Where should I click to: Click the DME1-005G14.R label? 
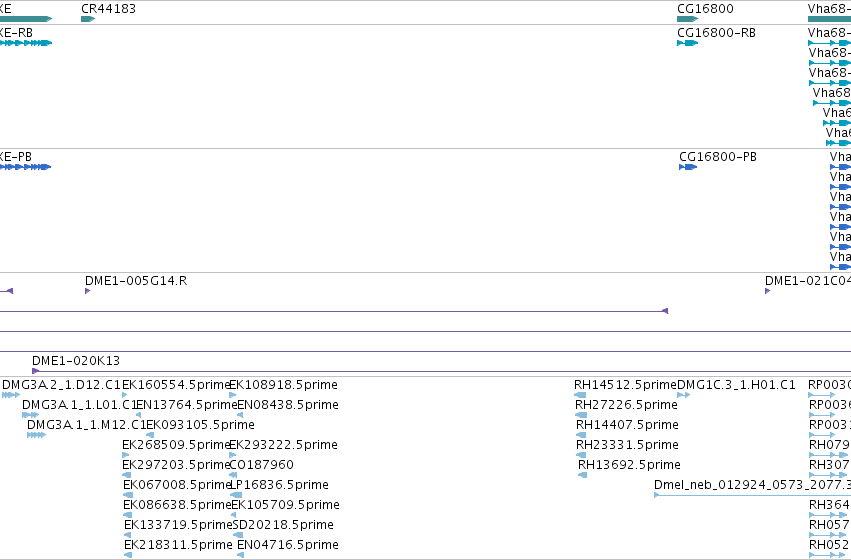tap(136, 281)
